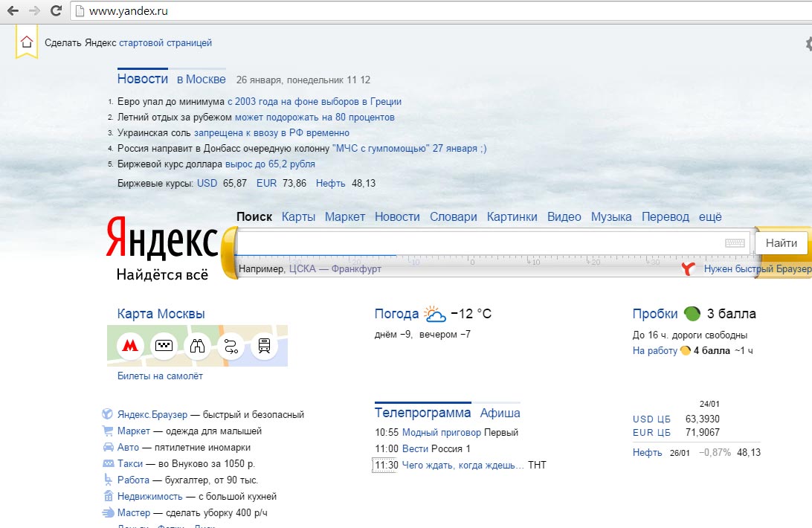Reload the page with the refresh icon
The width and height of the screenshot is (812, 528).
pos(56,10)
